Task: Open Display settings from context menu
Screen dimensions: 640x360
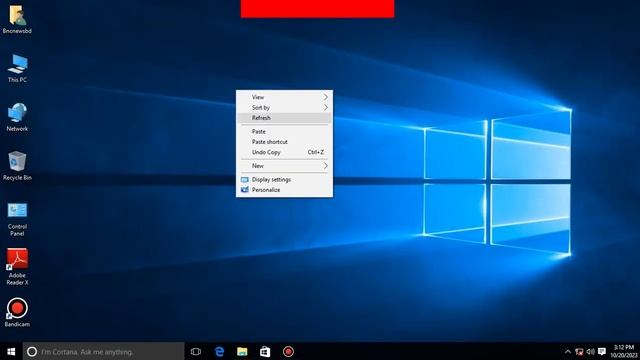Action: click(x=284, y=180)
